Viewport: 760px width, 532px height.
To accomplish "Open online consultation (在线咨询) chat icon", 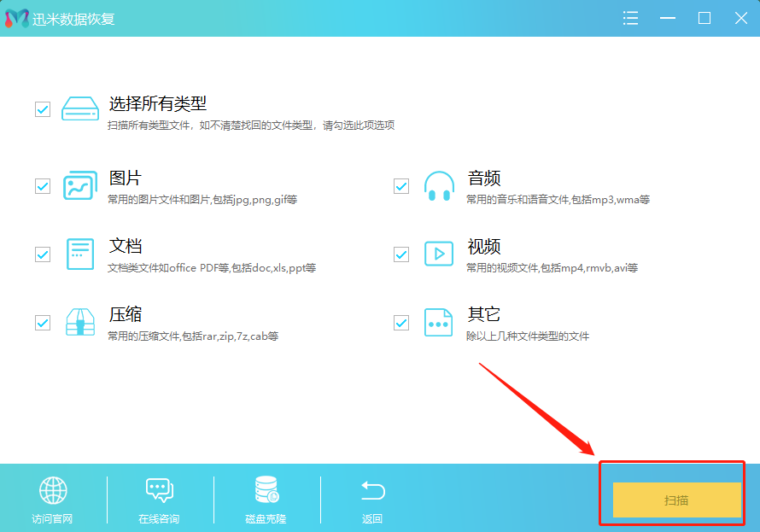I will tap(159, 490).
